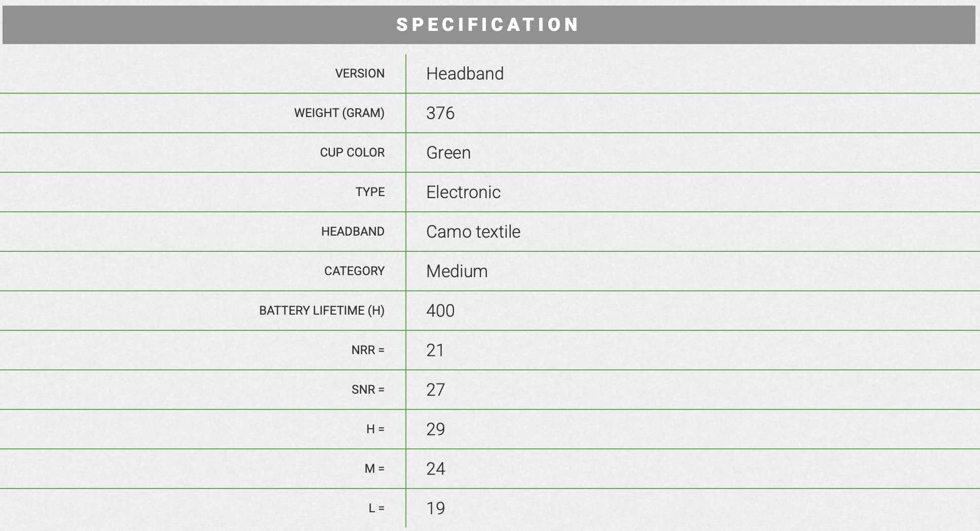Screen dimensions: 980x531
Task: Click the NRR value 21
Action: pos(435,350)
